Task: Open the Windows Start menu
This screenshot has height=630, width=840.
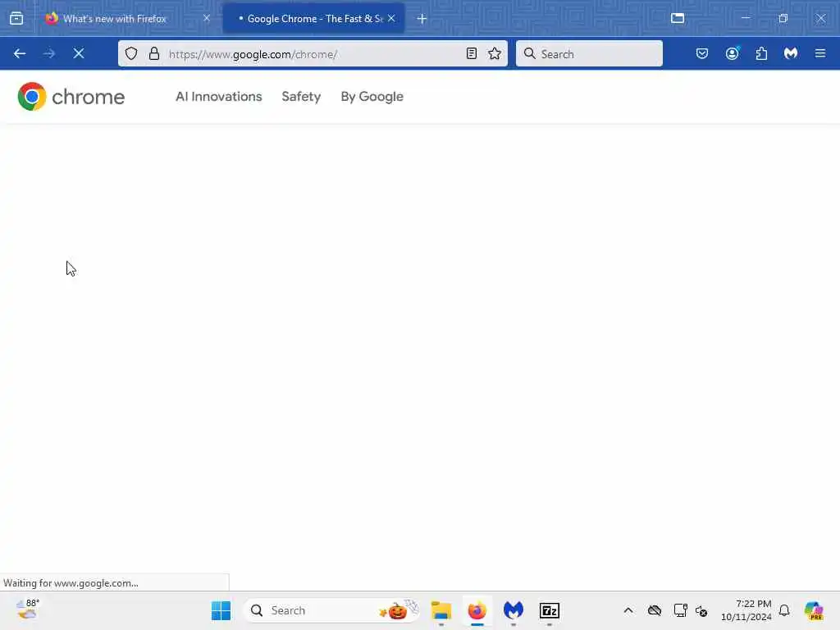Action: point(221,610)
